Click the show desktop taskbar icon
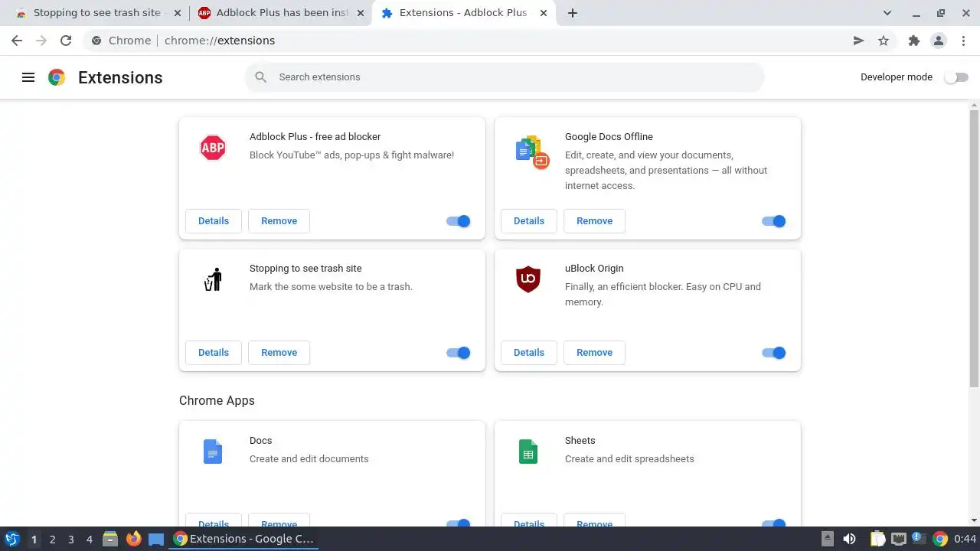Image resolution: width=980 pixels, height=551 pixels. click(x=156, y=539)
